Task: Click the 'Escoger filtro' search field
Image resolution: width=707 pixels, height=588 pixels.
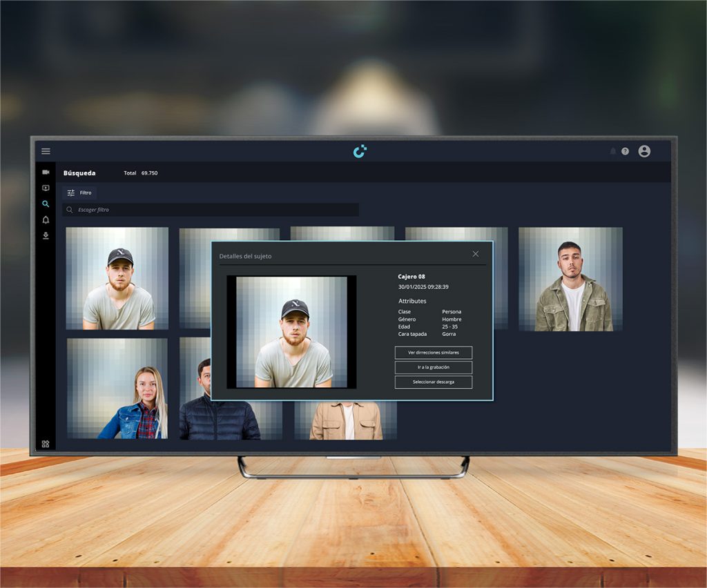Action: click(211, 210)
